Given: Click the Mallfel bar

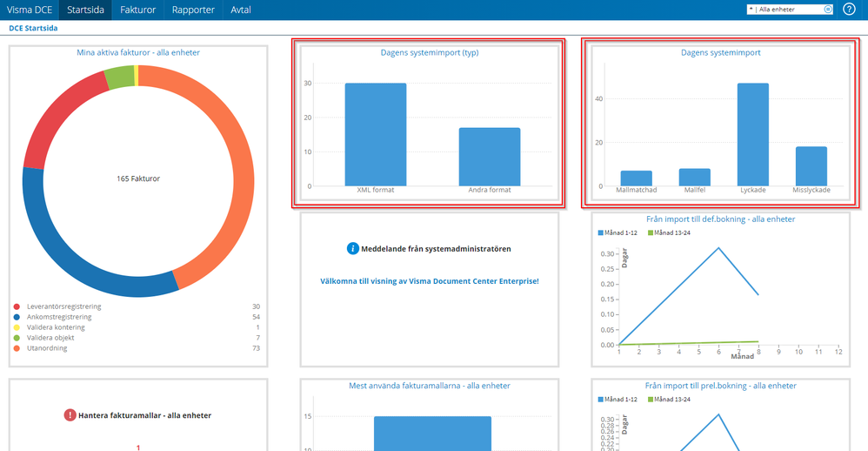Looking at the screenshot, I should tap(695, 178).
